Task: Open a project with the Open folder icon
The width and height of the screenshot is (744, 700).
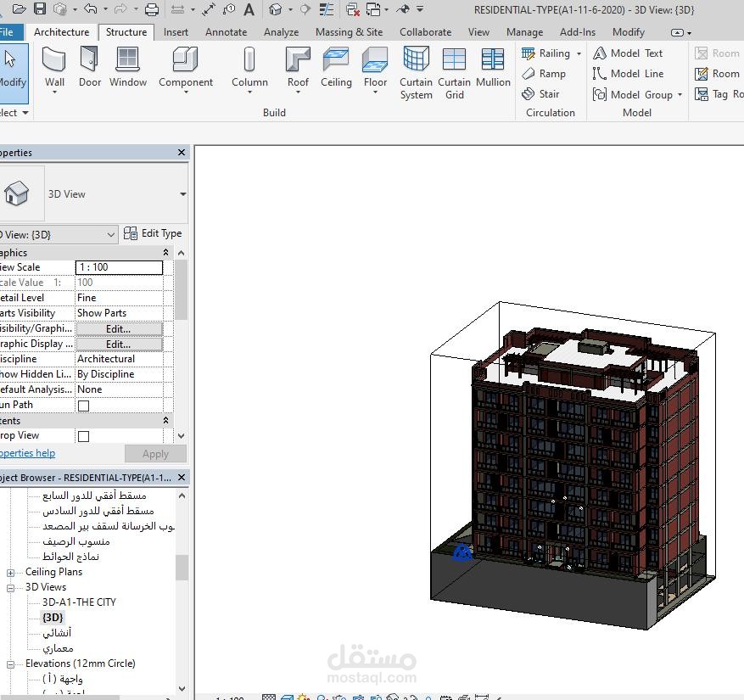Action: click(x=19, y=9)
